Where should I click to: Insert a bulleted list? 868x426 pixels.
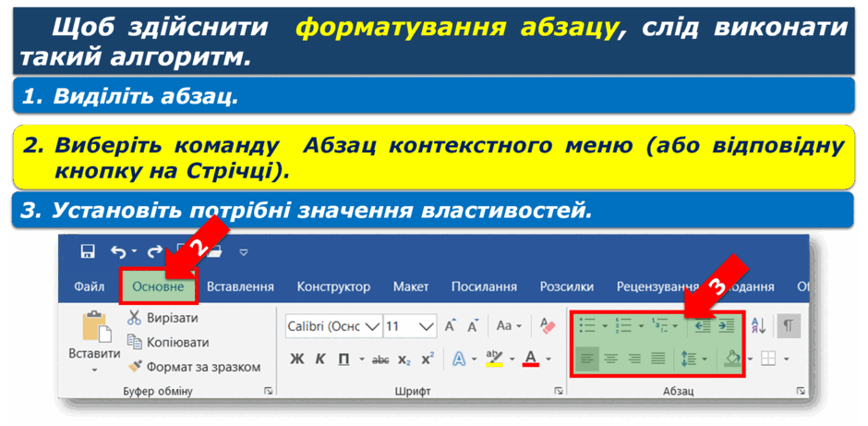click(x=586, y=325)
